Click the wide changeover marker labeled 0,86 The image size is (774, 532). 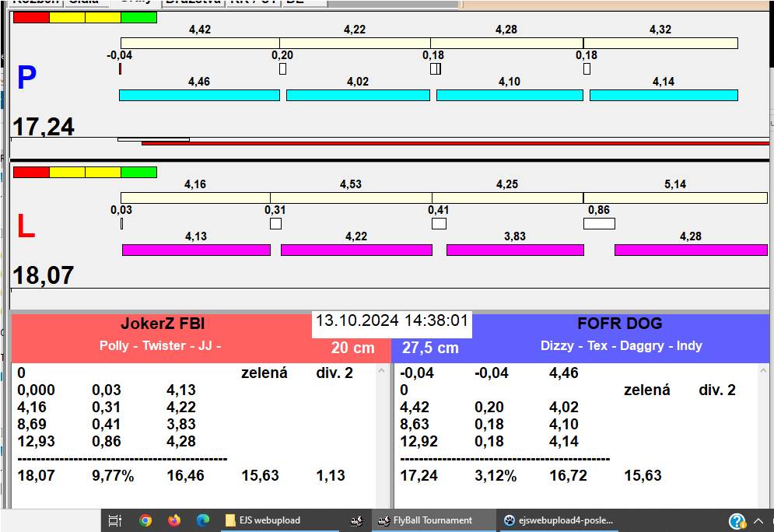pos(599,223)
